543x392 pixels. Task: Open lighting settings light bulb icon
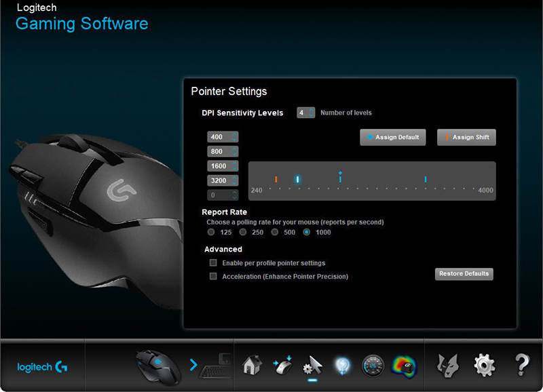(341, 366)
